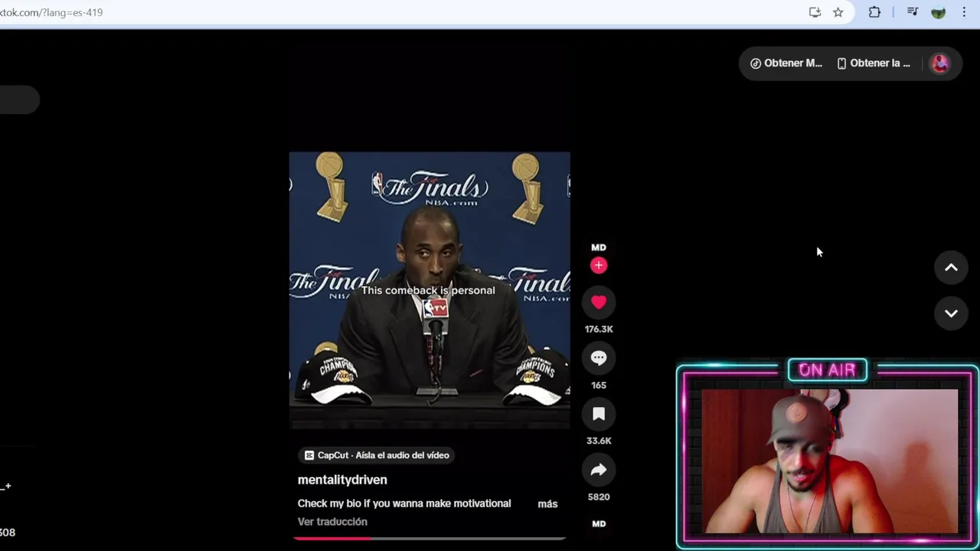Click the rounded search field at left edge

tap(19, 99)
